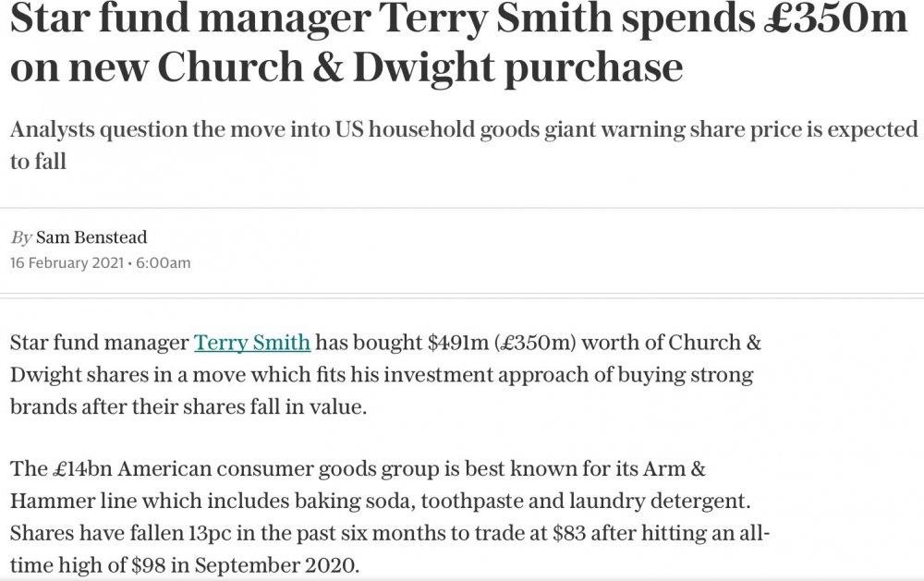Click author name Sam Benstead in byline
The width and height of the screenshot is (924, 581).
[x=91, y=237]
